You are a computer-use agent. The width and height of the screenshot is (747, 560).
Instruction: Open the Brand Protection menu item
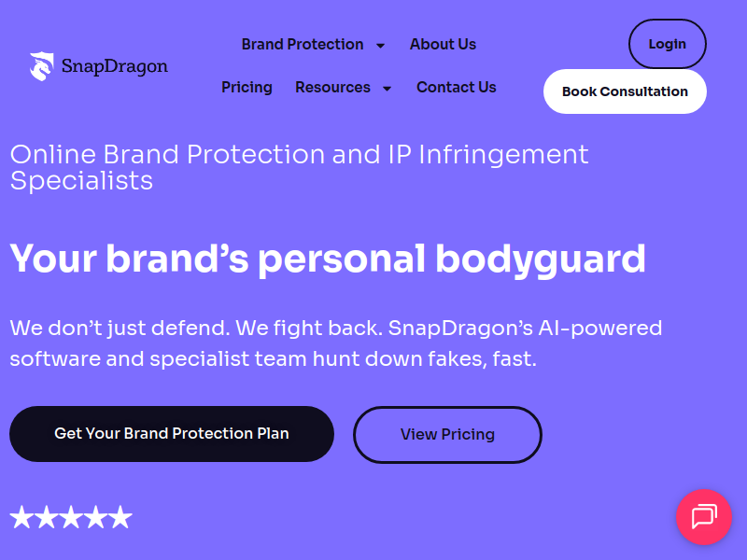point(303,45)
